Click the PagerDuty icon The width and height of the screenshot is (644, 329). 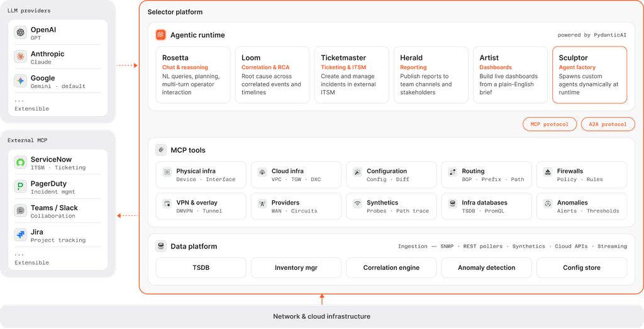tap(21, 186)
